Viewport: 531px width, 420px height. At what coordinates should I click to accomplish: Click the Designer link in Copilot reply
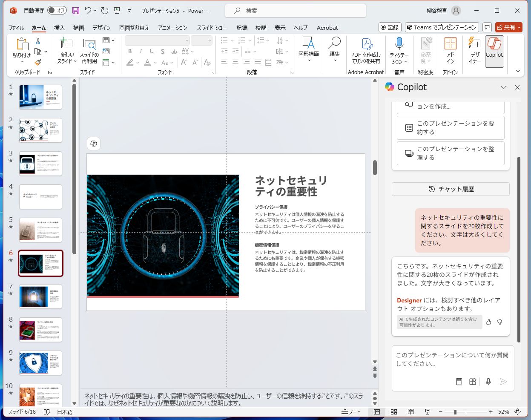click(409, 300)
